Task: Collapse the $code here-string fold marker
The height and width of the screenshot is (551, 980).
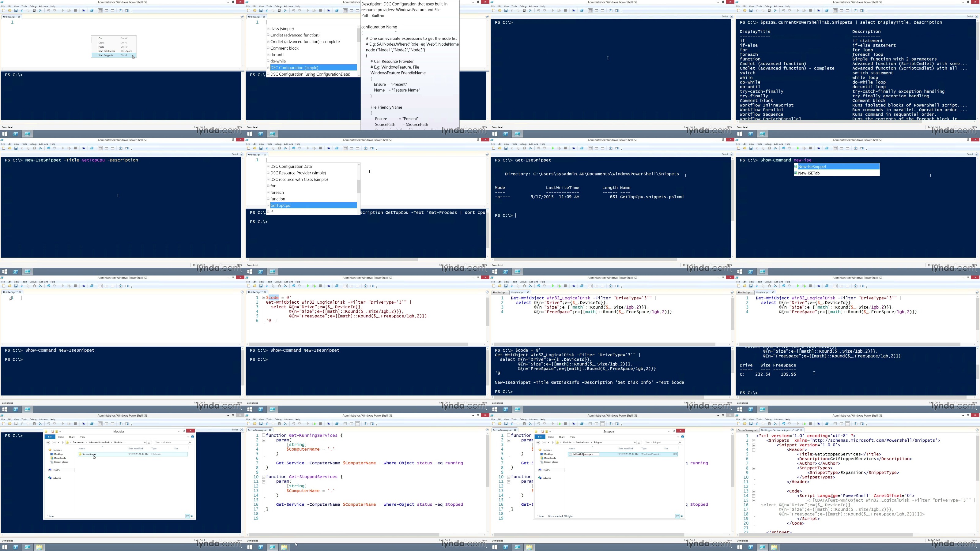Action: click(x=263, y=297)
